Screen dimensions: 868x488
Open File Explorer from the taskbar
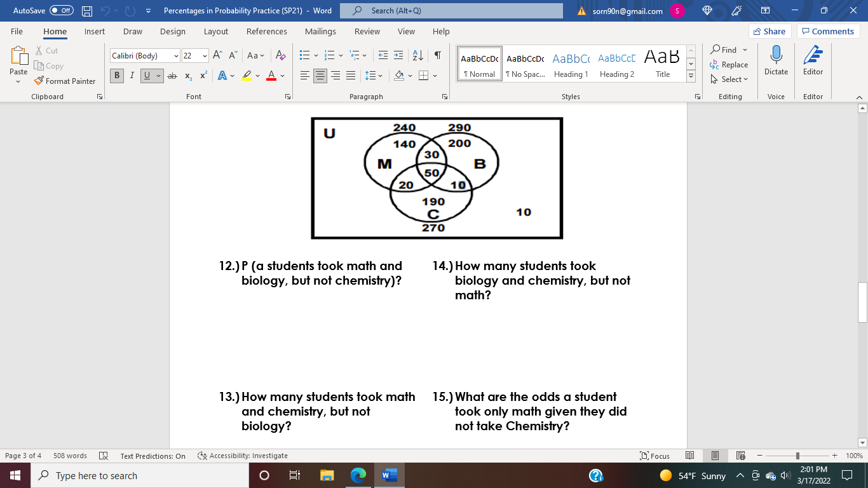pyautogui.click(x=327, y=475)
